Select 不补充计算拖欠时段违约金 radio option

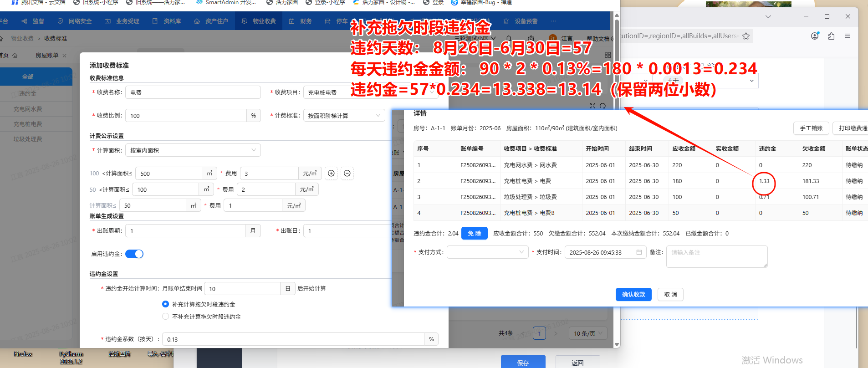tap(165, 316)
